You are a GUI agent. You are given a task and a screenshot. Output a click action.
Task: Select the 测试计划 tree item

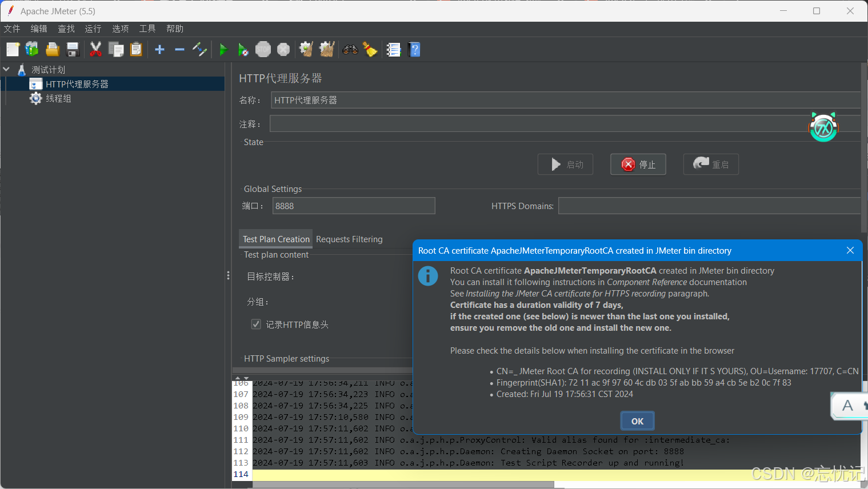pyautogui.click(x=48, y=70)
